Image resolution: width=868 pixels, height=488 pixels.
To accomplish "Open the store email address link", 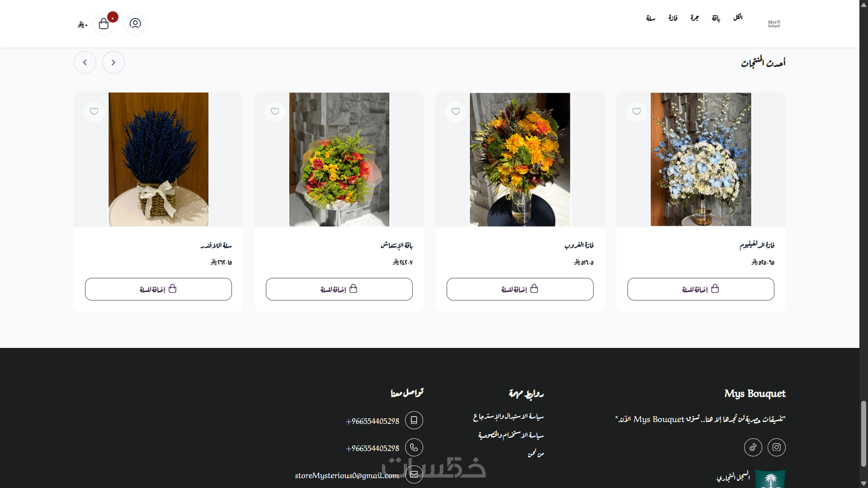I will click(347, 475).
